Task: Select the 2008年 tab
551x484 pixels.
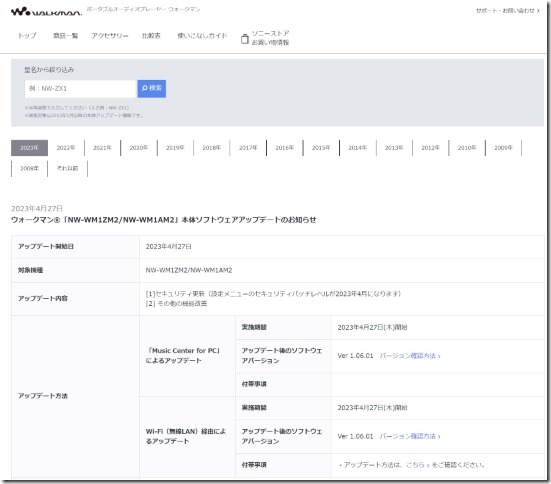Action: (29, 168)
